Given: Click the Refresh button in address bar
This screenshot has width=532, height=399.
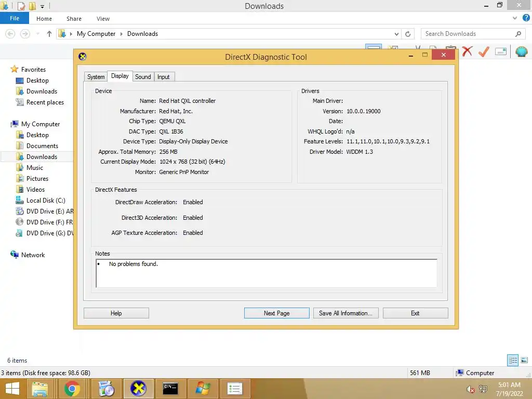Looking at the screenshot, I should coord(408,34).
